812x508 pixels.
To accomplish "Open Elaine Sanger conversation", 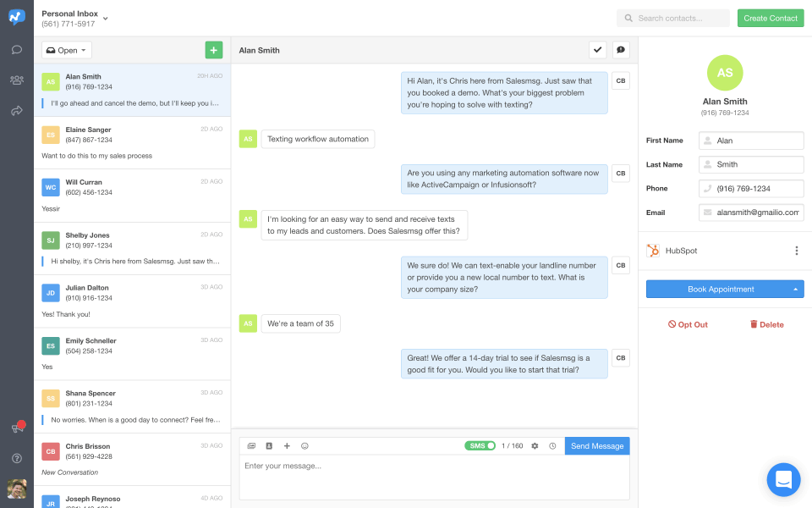I will click(132, 143).
